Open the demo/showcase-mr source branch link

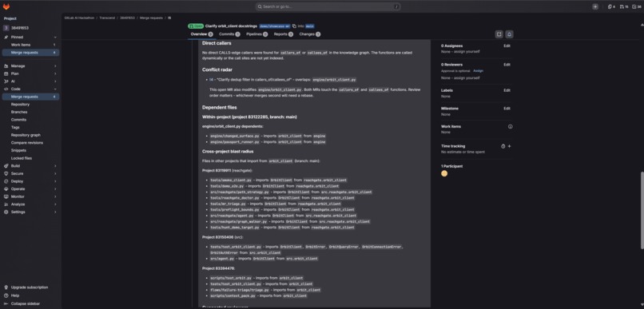[275, 26]
